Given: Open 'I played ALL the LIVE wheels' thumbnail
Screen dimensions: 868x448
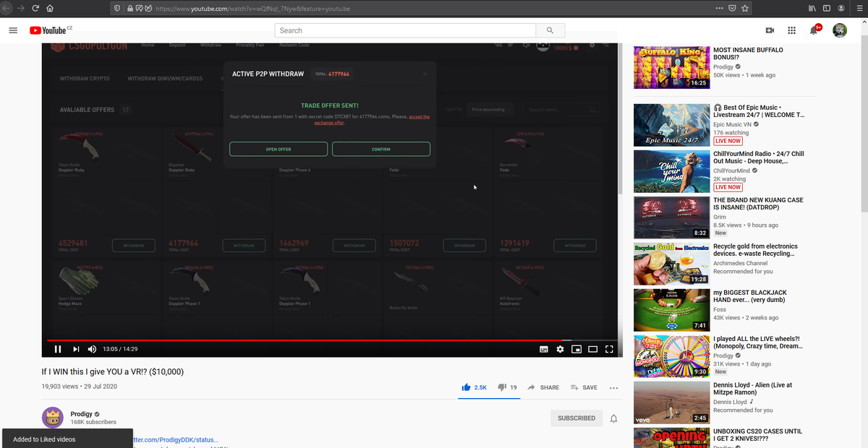Looking at the screenshot, I should tap(671, 356).
